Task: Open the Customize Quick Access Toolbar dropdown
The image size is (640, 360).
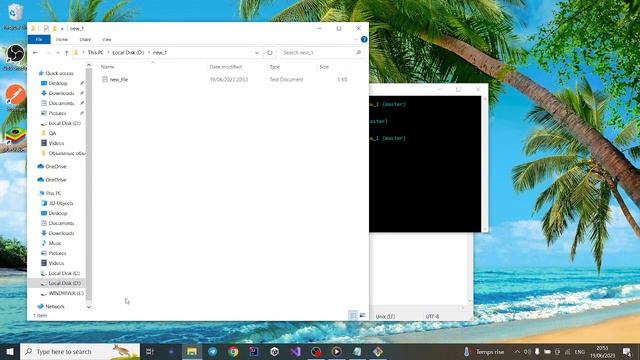Action: coord(62,29)
